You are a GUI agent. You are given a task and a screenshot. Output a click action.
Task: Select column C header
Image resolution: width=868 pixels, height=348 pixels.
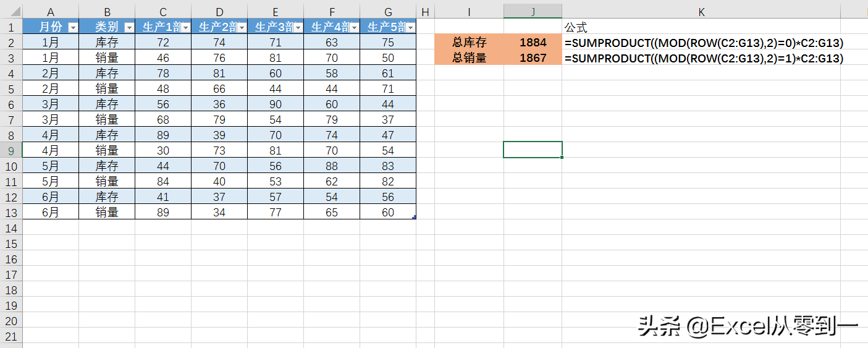tap(163, 12)
